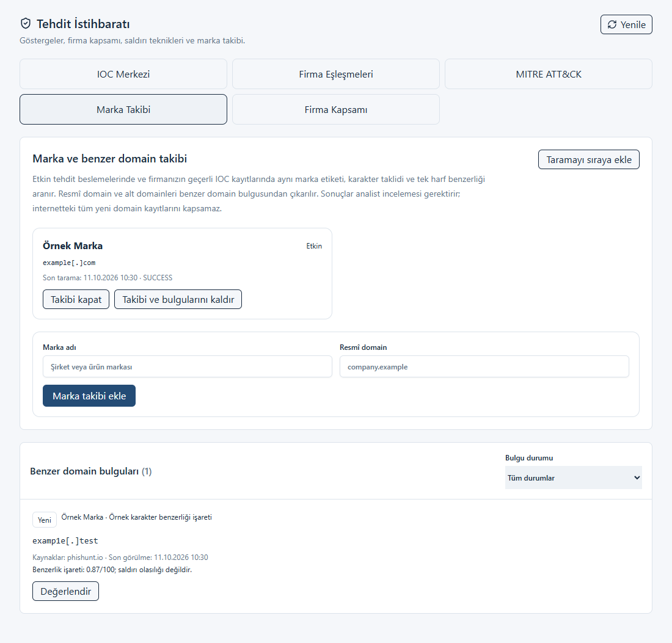Click Taramayı sıraya ekle button
672x643 pixels.
pyautogui.click(x=589, y=159)
